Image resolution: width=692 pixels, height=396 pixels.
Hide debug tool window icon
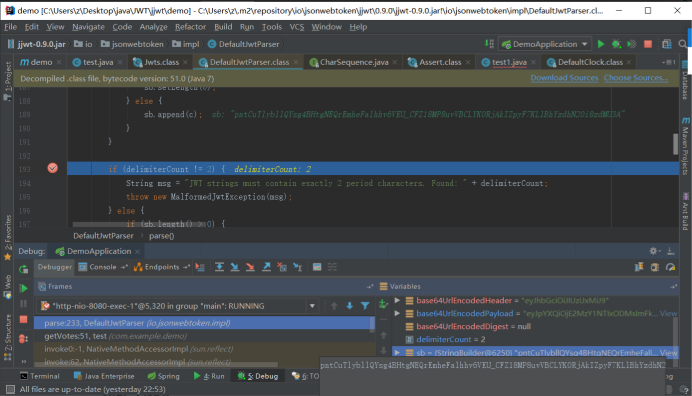(670, 251)
